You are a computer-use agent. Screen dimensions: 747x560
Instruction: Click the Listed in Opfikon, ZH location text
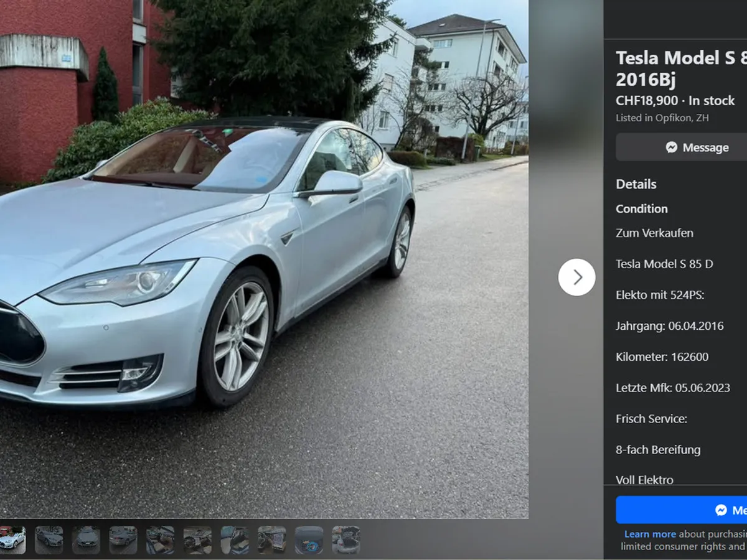click(x=662, y=118)
